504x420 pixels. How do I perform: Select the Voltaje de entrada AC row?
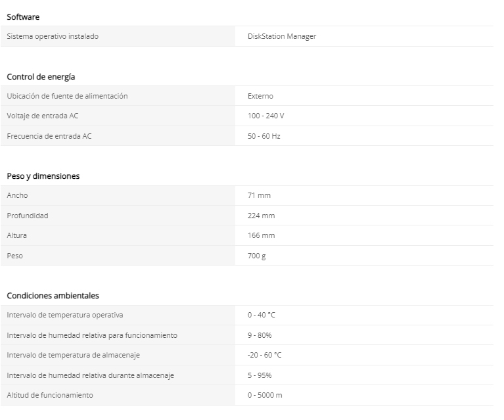click(247, 116)
